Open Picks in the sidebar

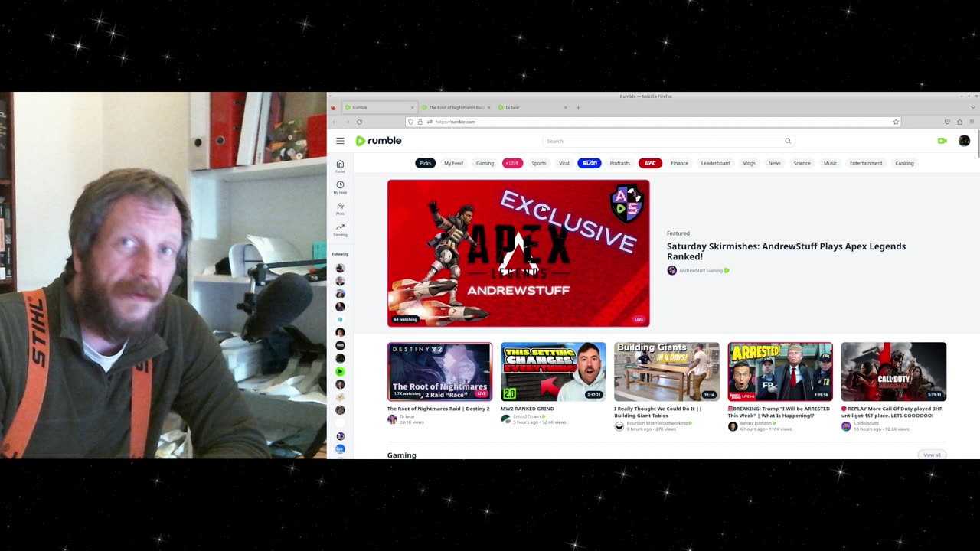(340, 208)
